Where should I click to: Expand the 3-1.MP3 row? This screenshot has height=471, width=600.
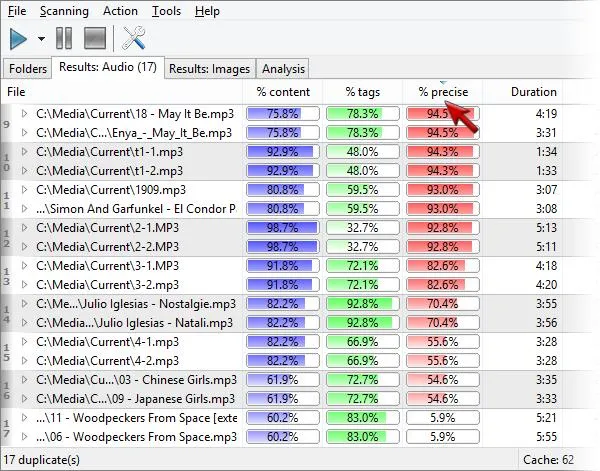point(24,266)
